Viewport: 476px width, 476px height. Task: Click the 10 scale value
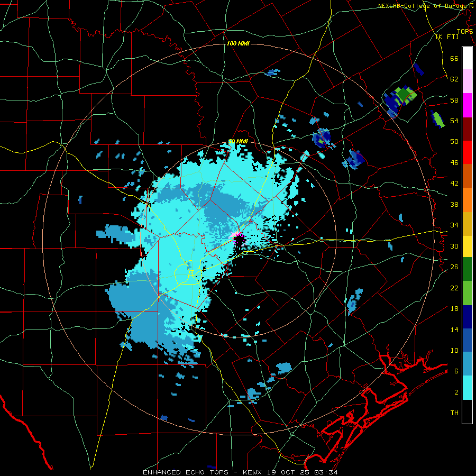click(x=454, y=350)
